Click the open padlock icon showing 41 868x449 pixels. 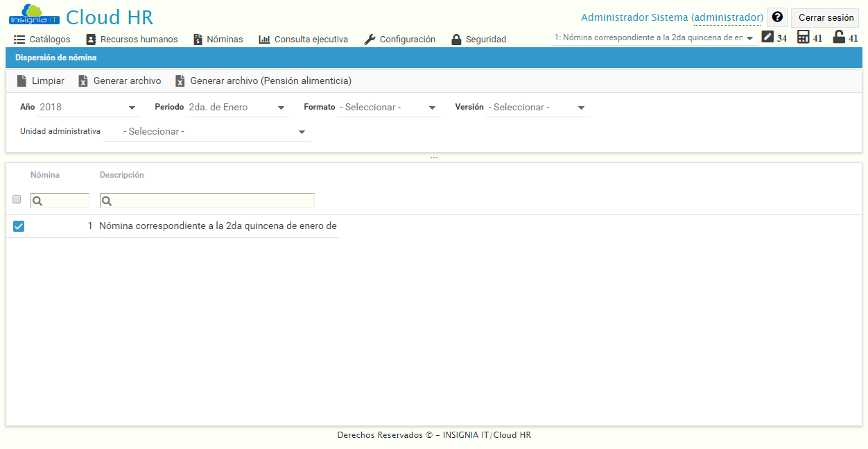pos(840,37)
